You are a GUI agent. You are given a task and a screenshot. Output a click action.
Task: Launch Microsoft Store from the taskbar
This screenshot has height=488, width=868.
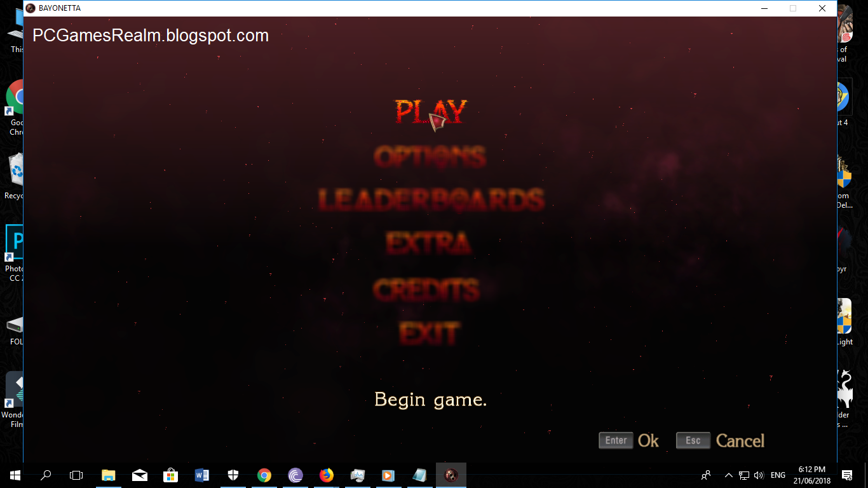[x=171, y=475]
